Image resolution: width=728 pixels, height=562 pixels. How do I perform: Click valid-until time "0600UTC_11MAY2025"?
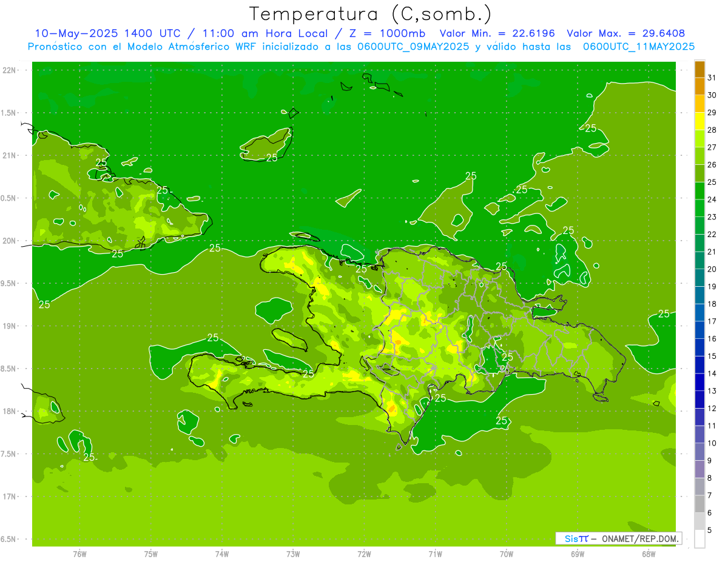coord(639,47)
